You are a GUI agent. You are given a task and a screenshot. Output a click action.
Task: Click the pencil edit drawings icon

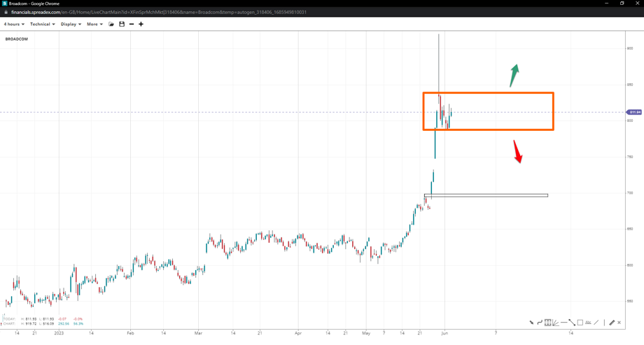coord(612,323)
